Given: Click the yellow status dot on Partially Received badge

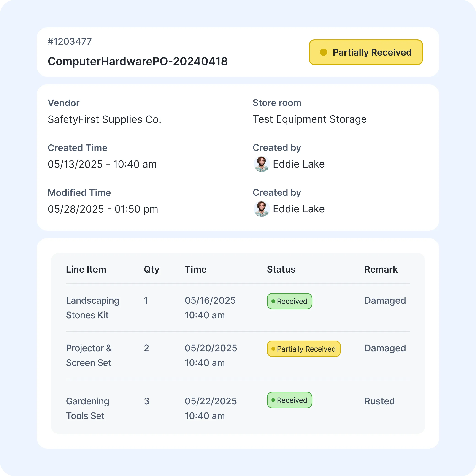Looking at the screenshot, I should tap(324, 52).
